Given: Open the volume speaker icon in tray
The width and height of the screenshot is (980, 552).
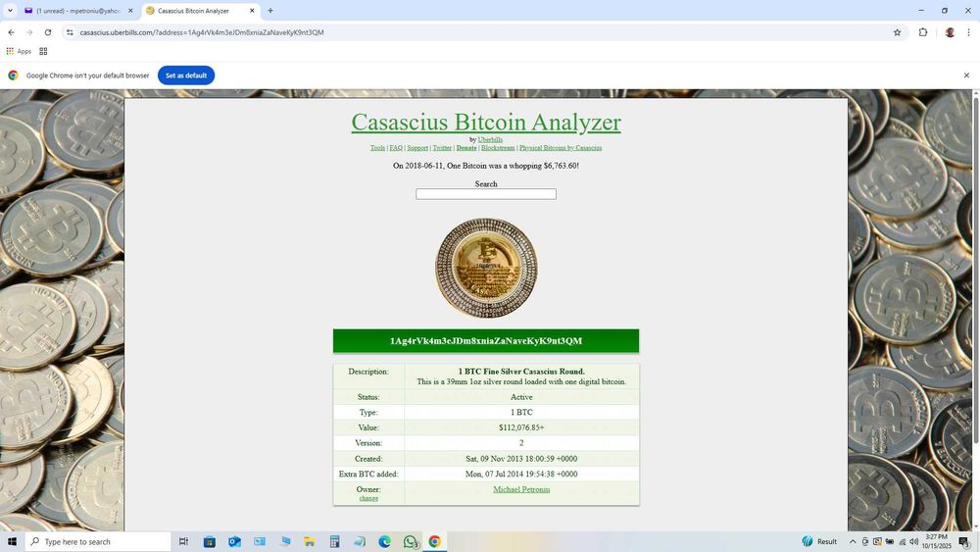Looking at the screenshot, I should pyautogui.click(x=914, y=541).
